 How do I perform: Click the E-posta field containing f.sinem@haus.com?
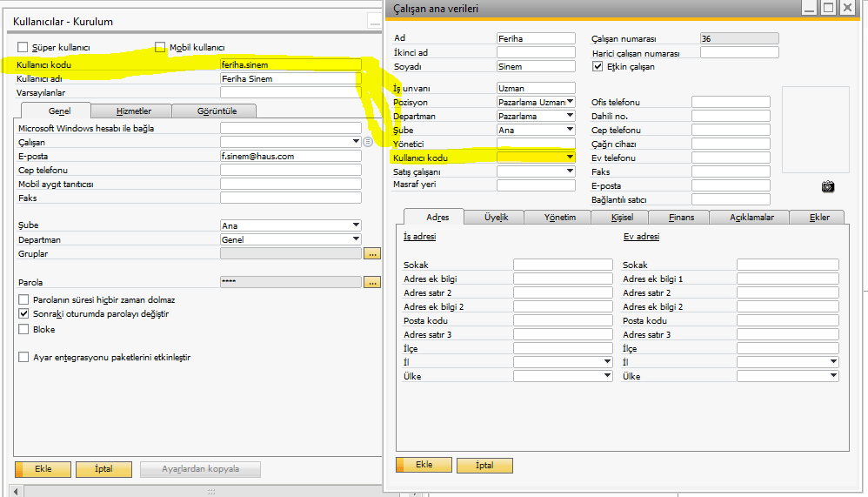290,157
